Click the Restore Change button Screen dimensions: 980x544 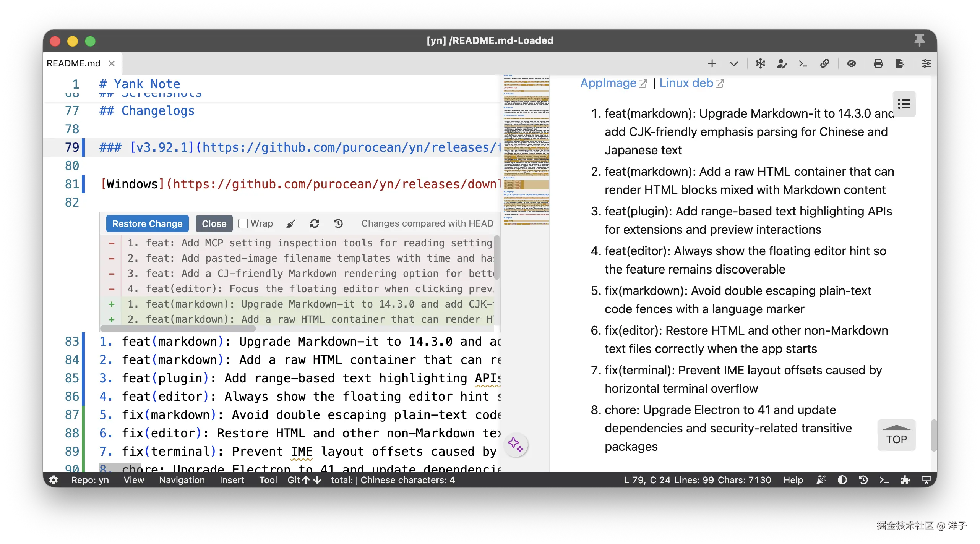[x=147, y=223]
